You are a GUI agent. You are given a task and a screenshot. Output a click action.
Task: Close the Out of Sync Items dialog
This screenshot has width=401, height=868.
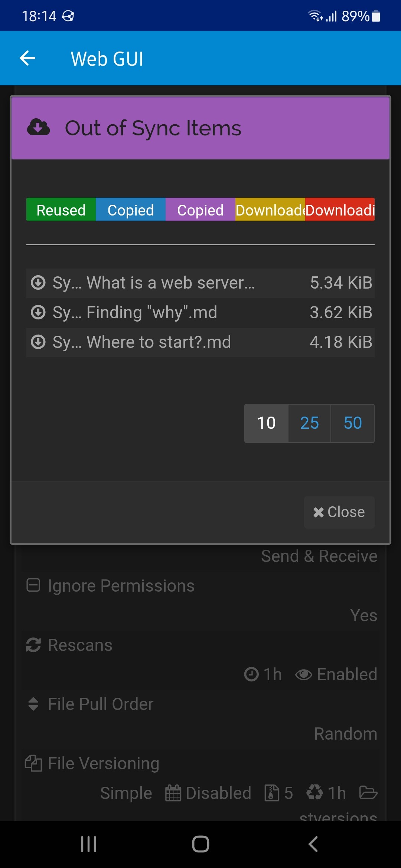339,512
